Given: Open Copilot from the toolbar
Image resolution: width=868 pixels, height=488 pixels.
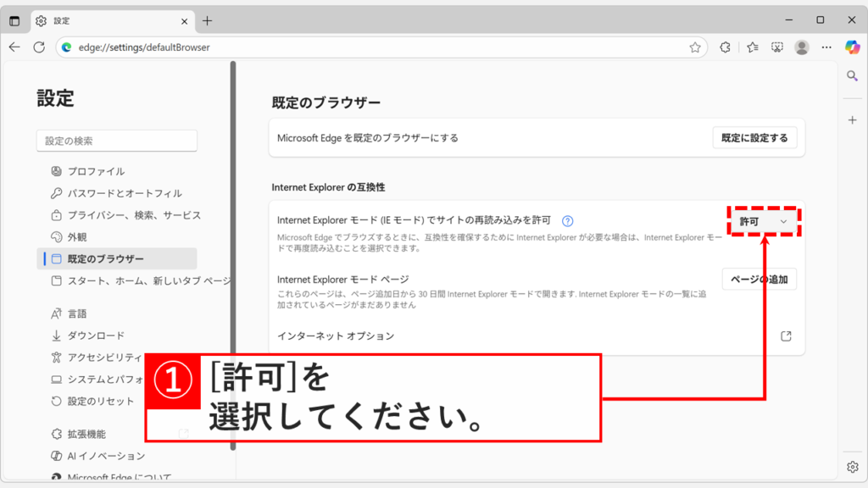Looking at the screenshot, I should pyautogui.click(x=852, y=47).
